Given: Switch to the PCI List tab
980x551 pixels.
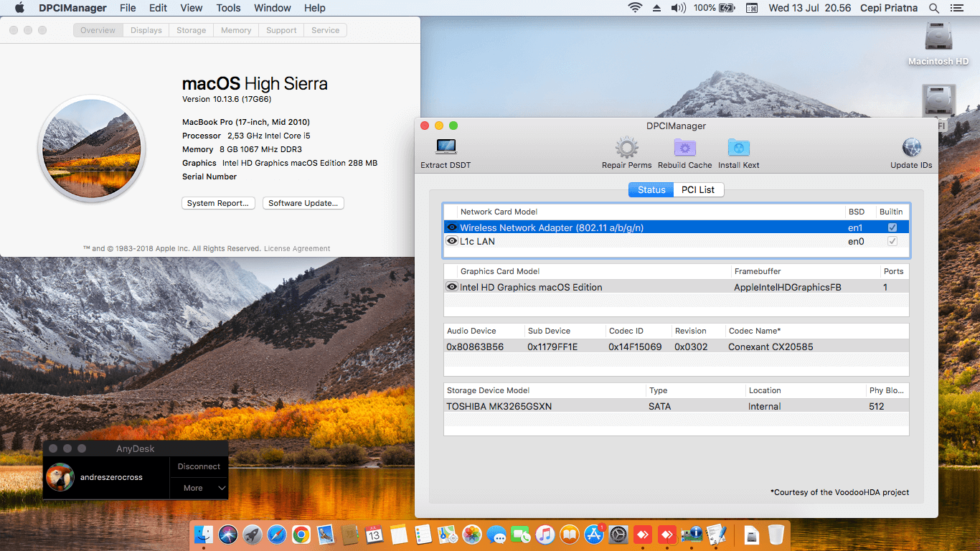Looking at the screenshot, I should pos(698,189).
